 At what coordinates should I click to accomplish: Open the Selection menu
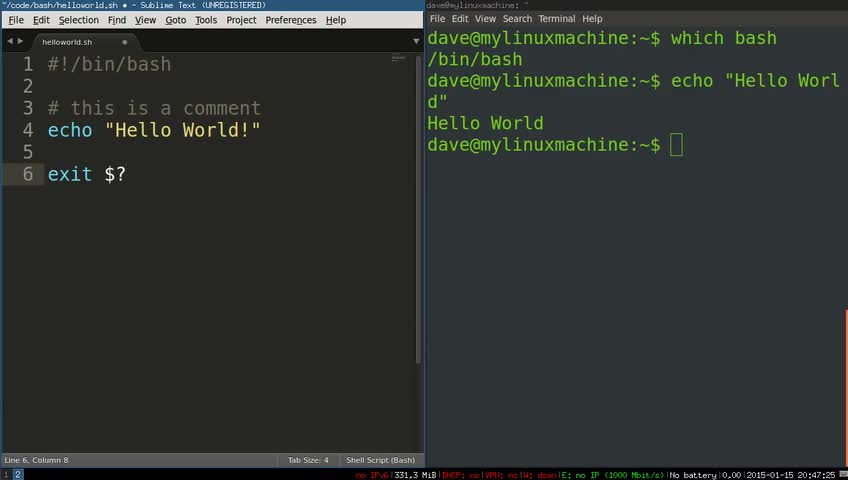coord(79,20)
